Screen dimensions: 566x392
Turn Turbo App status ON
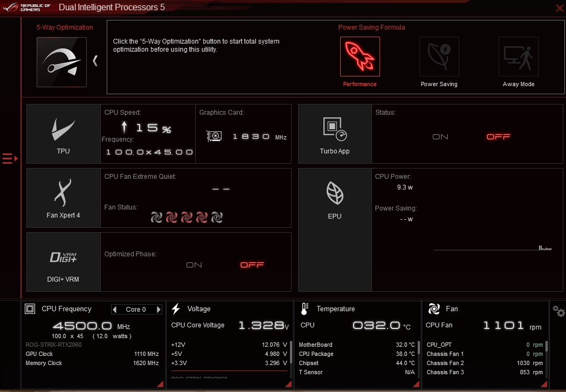tap(440, 137)
